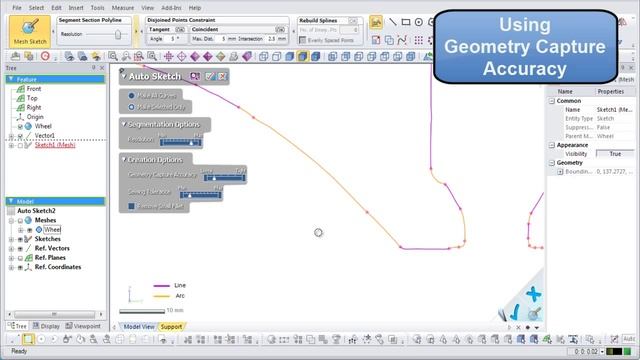Click the rectangle selection mode icon in bottom toolbar
Viewport: 640px width, 360px height.
pyautogui.click(x=28, y=339)
